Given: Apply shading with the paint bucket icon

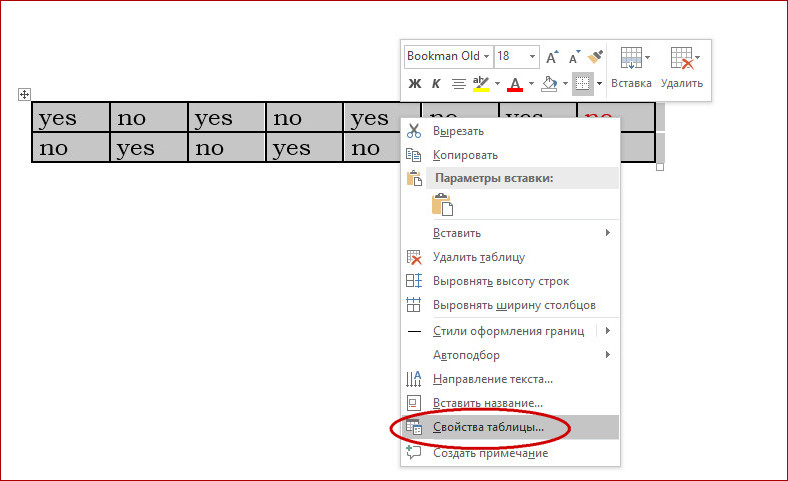Looking at the screenshot, I should [x=549, y=83].
